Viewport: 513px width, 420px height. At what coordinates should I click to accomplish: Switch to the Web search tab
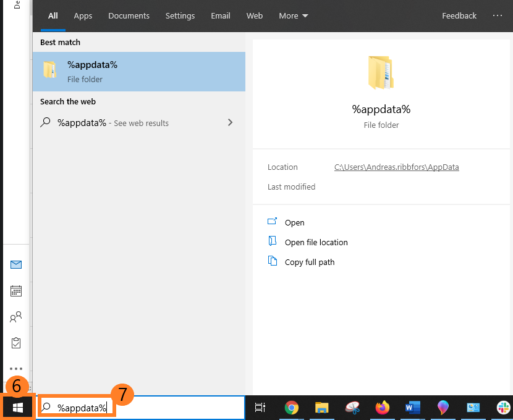255,15
